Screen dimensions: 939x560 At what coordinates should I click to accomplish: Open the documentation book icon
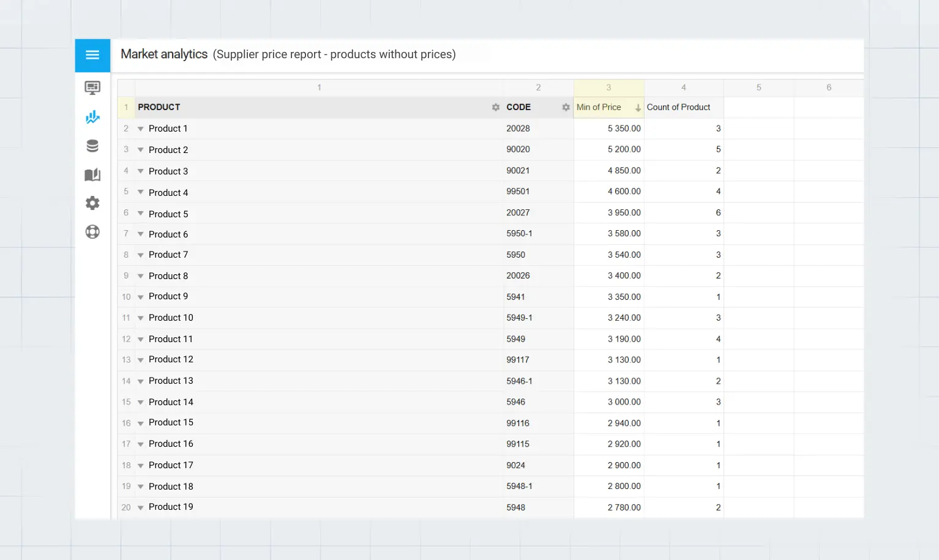tap(92, 174)
